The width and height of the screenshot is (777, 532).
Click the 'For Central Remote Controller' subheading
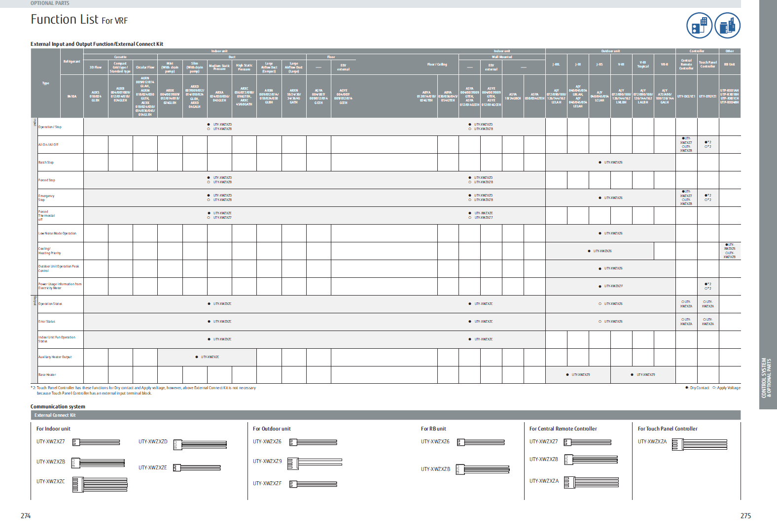563,429
